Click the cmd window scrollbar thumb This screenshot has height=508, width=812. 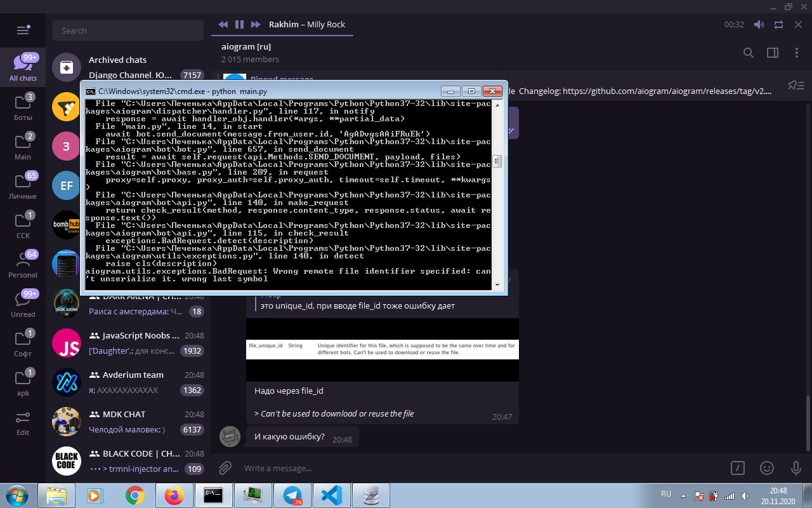[497, 161]
